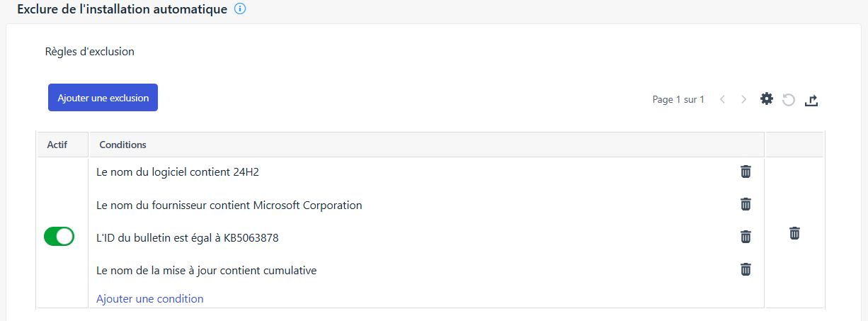Go to the next page chevron
This screenshot has width=868, height=321.
743,100
